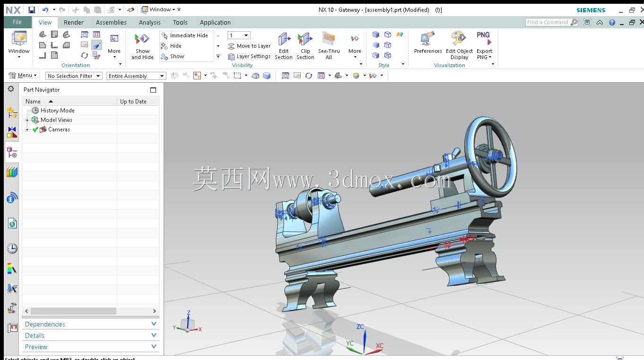Image resolution: width=644 pixels, height=360 pixels.
Task: Open the History clock sidebar tab
Action: 12,249
